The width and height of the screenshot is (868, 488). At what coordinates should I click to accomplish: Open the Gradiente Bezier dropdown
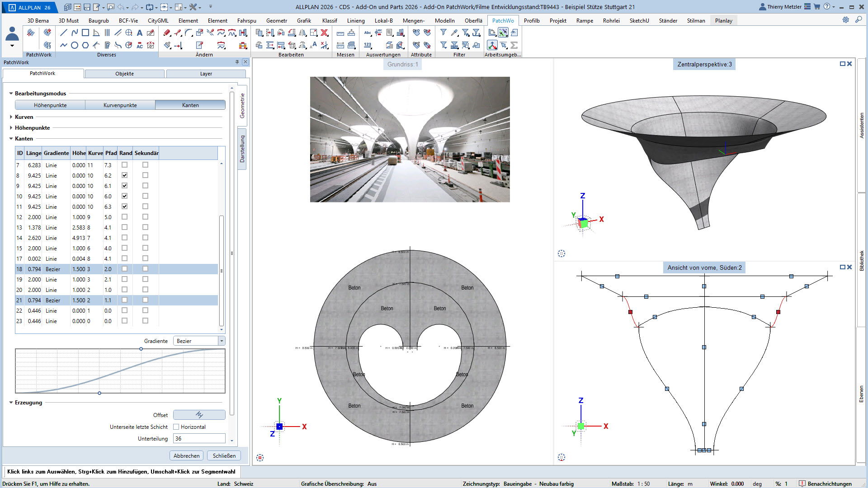click(x=222, y=341)
